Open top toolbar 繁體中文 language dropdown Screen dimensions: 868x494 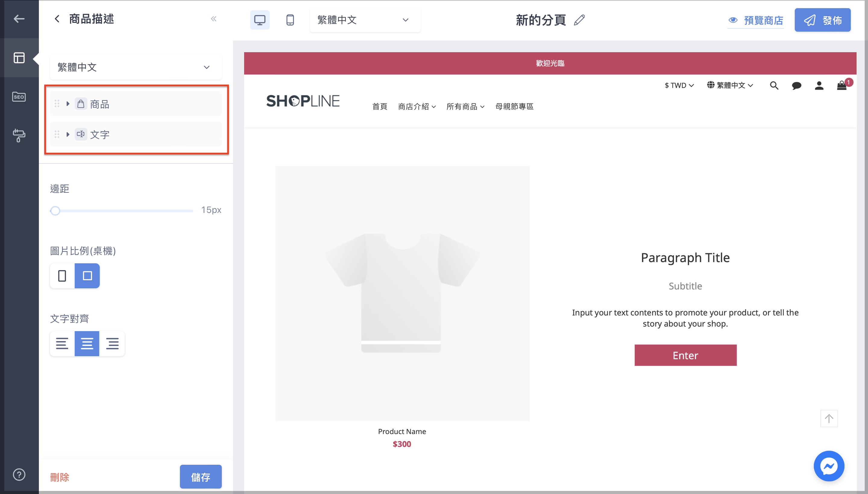click(365, 20)
